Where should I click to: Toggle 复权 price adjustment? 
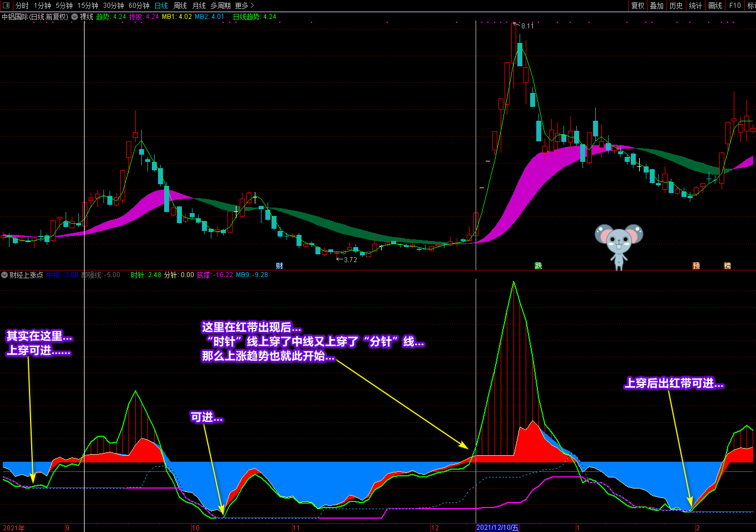[x=638, y=6]
